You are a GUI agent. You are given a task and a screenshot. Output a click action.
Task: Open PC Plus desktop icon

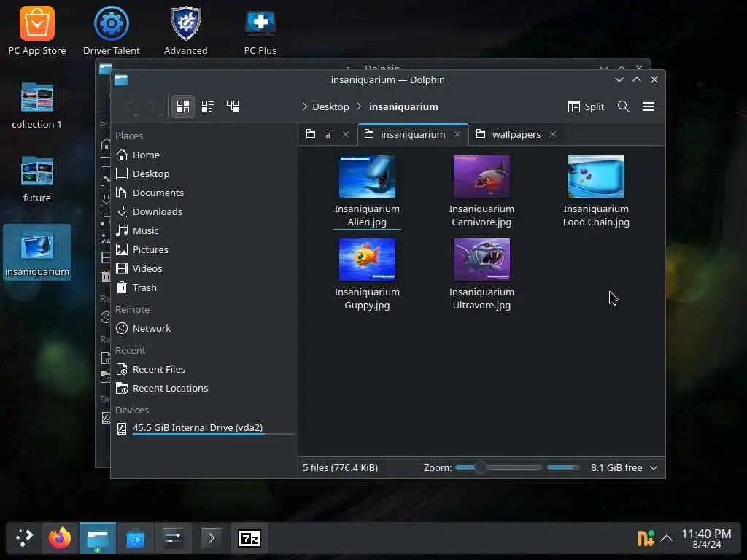260,31
